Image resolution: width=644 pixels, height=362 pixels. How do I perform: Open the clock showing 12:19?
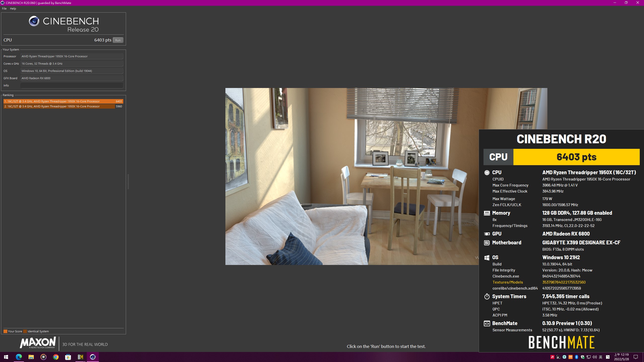coord(621,357)
